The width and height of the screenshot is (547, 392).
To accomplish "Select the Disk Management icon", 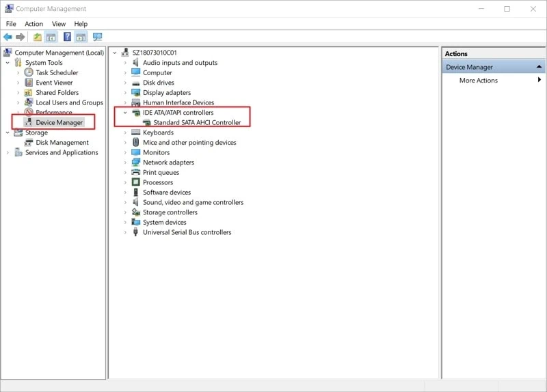I will (29, 143).
